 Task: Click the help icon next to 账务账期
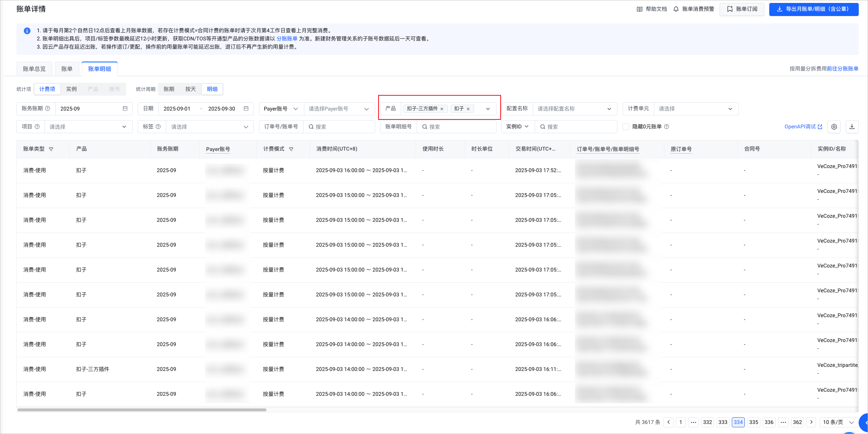pyautogui.click(x=48, y=109)
